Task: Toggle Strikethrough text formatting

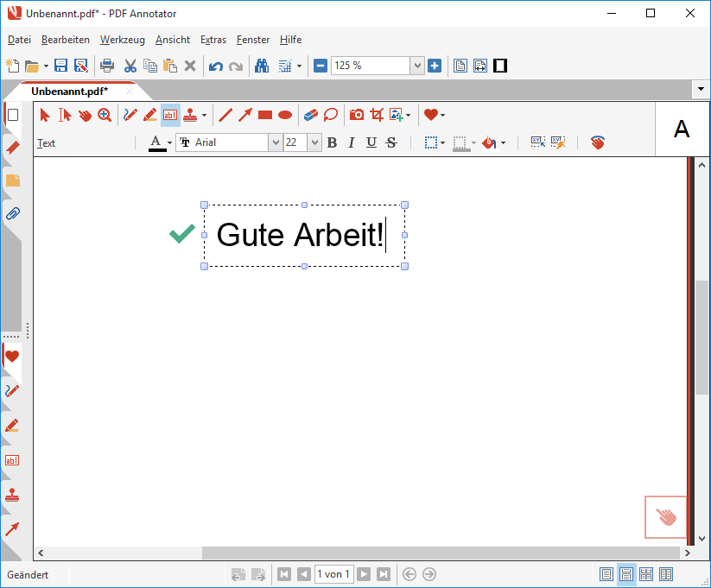Action: [391, 142]
